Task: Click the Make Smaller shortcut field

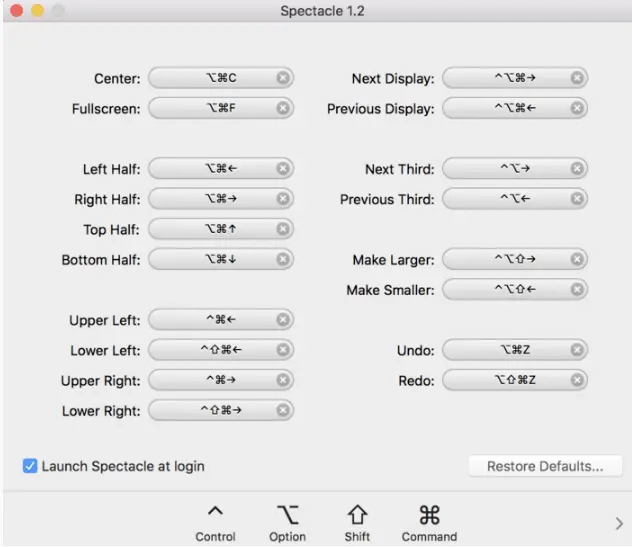Action: 515,289
